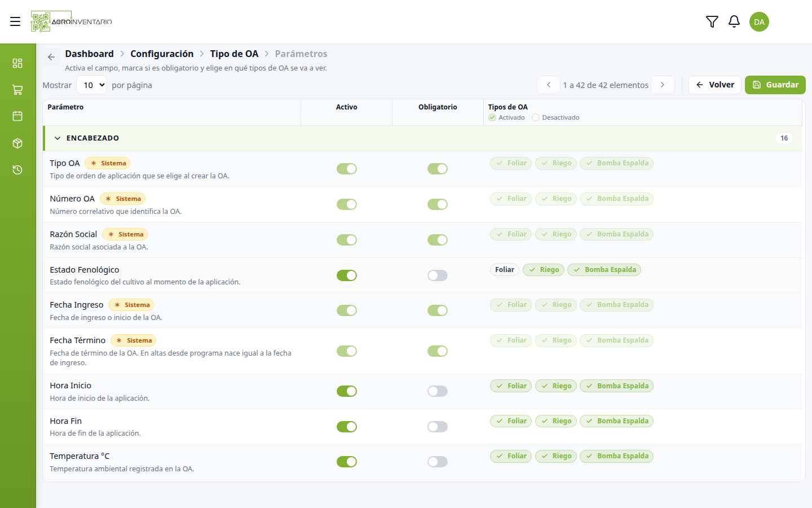Navigate to Configuración breadcrumb
Screen dimensions: 812x508
[x=162, y=54]
